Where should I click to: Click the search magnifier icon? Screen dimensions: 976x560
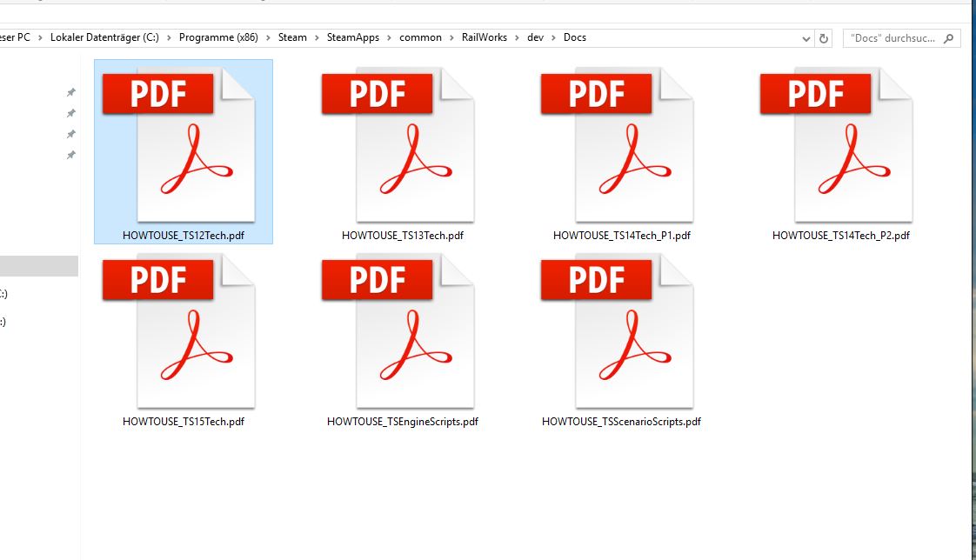click(x=949, y=38)
